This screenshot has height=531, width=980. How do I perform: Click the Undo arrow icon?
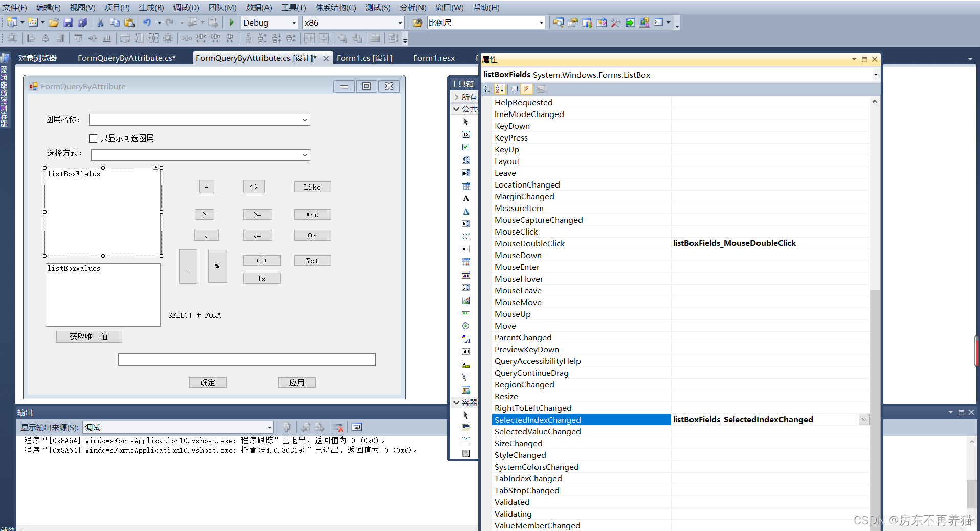pos(147,22)
